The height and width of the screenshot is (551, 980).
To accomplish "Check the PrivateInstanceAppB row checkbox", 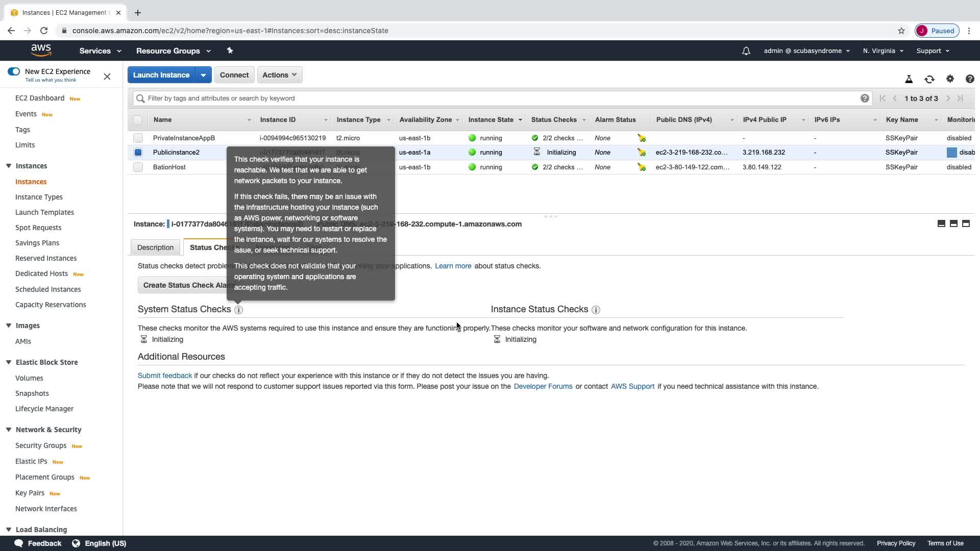I will [x=138, y=138].
